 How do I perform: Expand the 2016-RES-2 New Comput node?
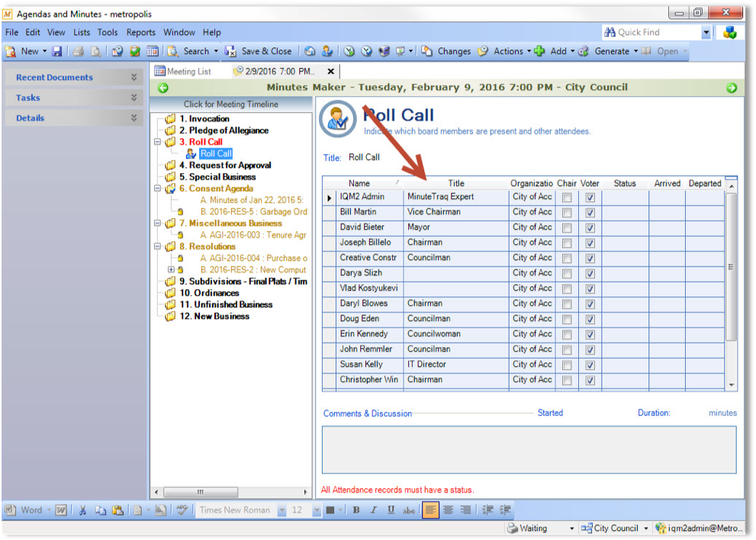click(x=171, y=269)
